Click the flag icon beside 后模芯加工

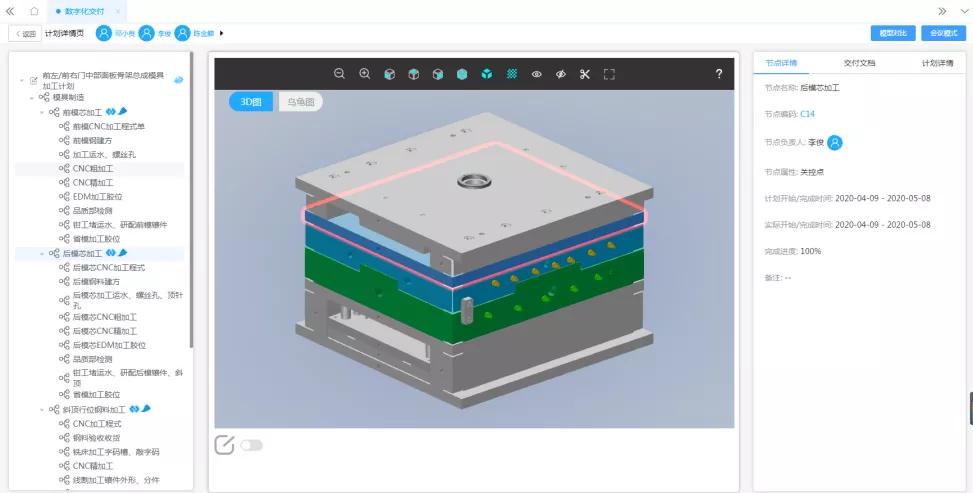(122, 253)
